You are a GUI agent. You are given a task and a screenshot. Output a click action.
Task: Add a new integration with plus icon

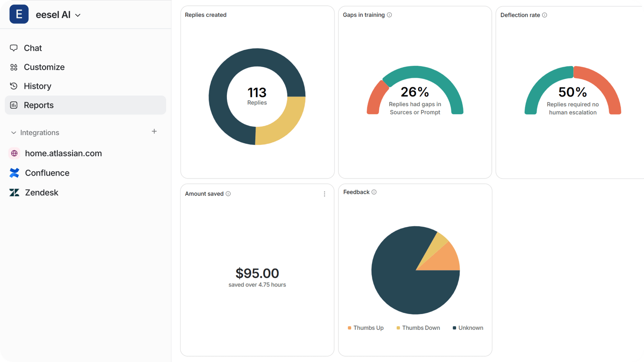pos(154,131)
